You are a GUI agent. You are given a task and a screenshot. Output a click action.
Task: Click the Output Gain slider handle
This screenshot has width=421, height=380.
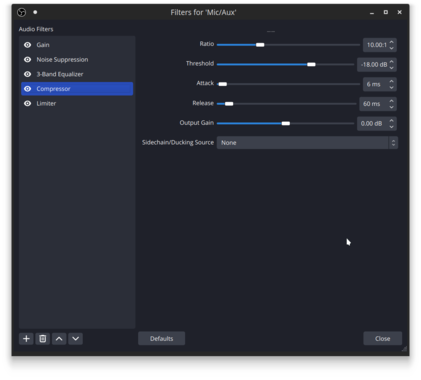[286, 123]
